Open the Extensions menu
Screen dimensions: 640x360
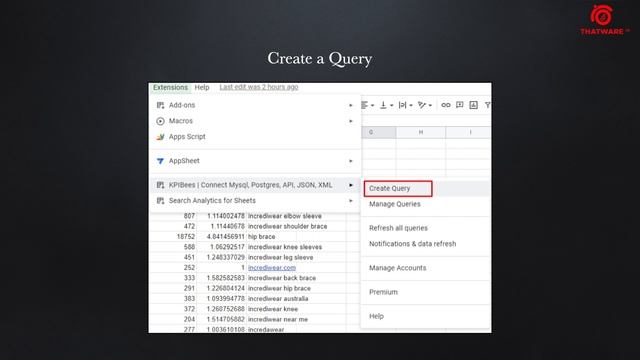pos(170,87)
